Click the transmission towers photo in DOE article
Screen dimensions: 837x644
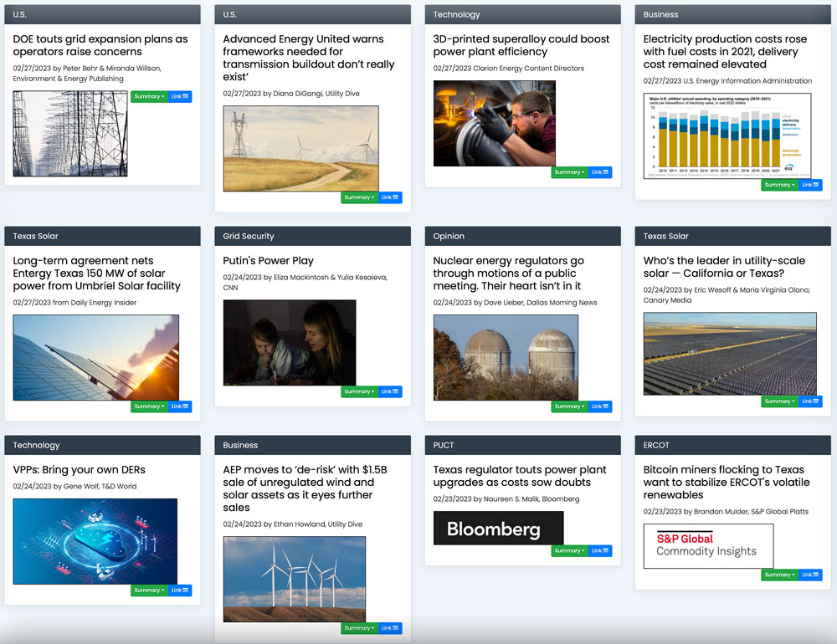pos(70,133)
